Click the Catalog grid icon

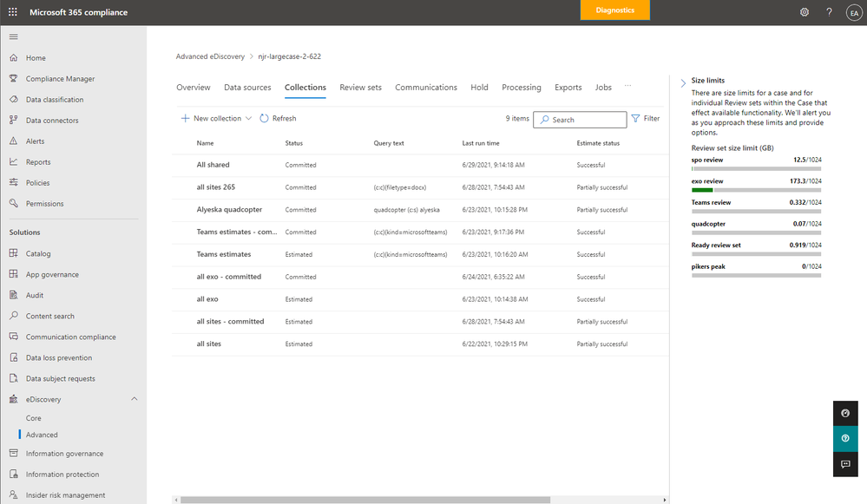pos(14,253)
